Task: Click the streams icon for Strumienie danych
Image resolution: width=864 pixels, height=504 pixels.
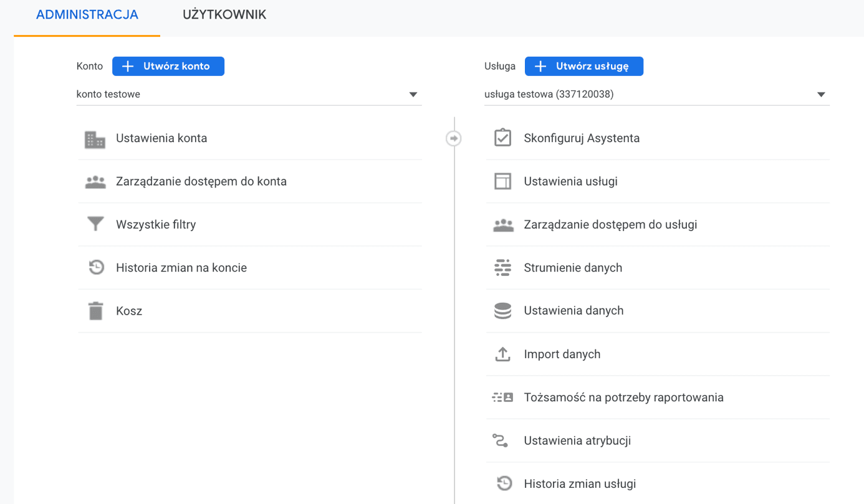Action: pos(502,268)
